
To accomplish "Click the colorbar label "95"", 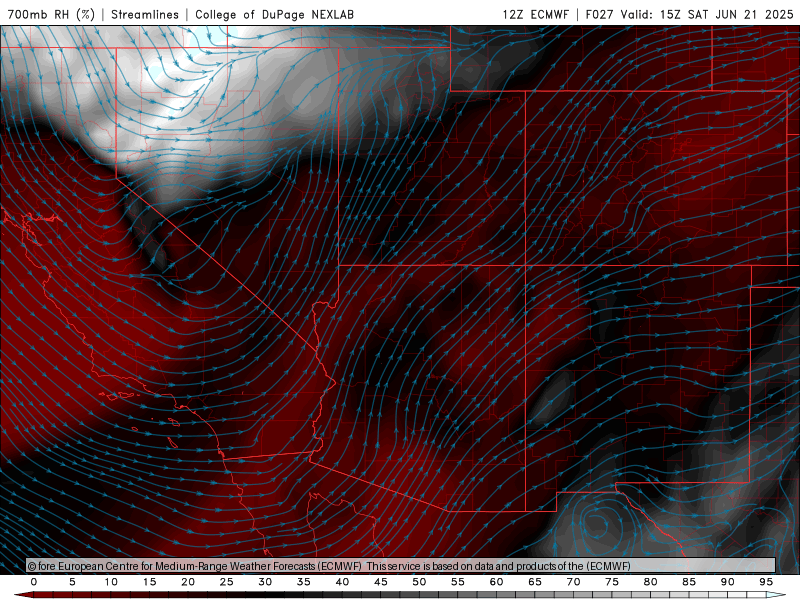I will click(766, 582).
